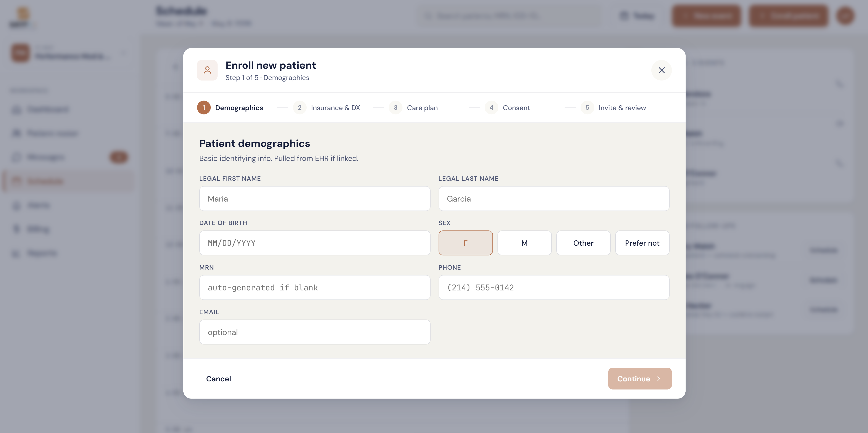Select sex option F
Screen dimensions: 868x433
click(x=465, y=243)
